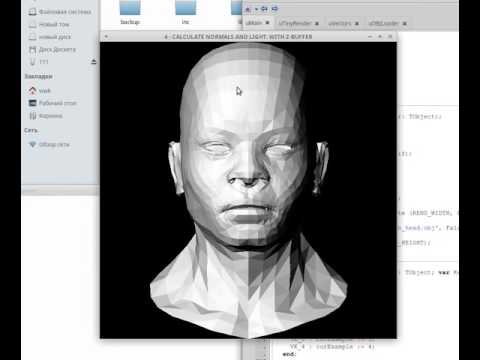The height and width of the screenshot is (360, 480).
Task: Click the render window title bar text
Action: [238, 36]
